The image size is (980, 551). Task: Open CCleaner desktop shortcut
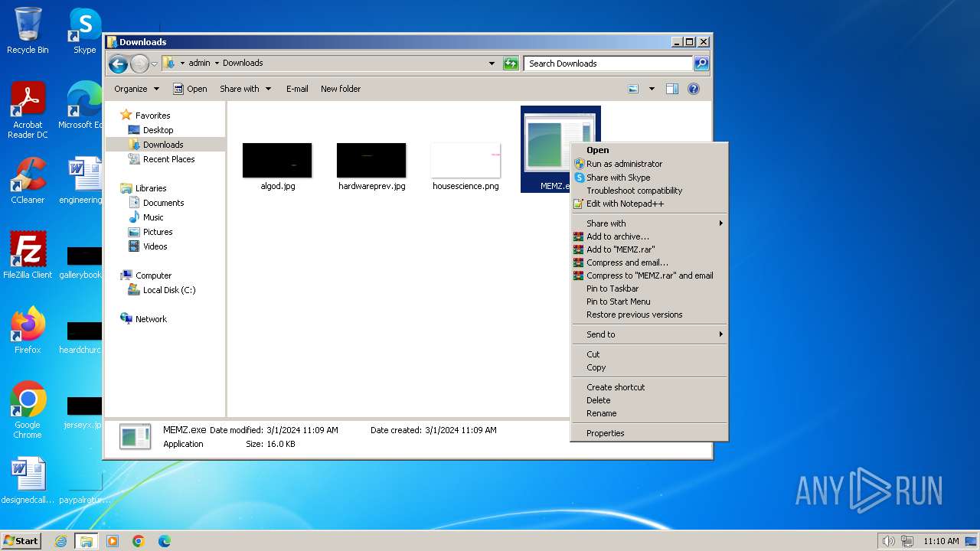coord(28,181)
